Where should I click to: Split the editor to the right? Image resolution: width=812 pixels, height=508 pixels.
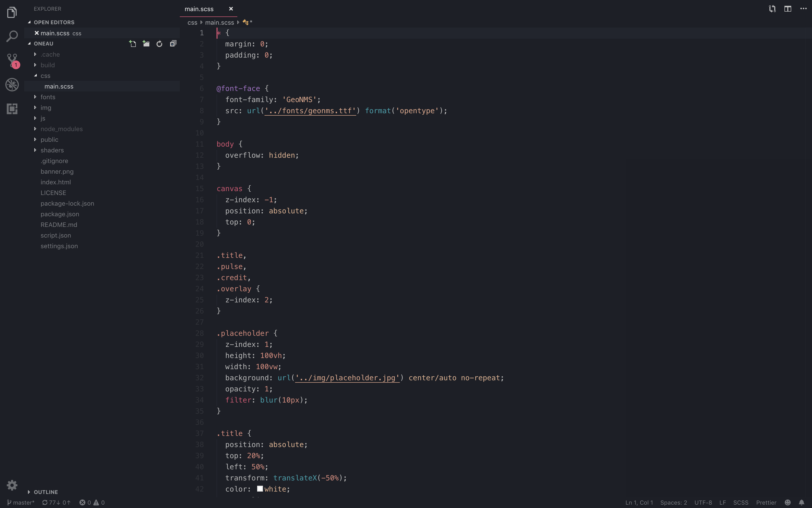point(788,9)
